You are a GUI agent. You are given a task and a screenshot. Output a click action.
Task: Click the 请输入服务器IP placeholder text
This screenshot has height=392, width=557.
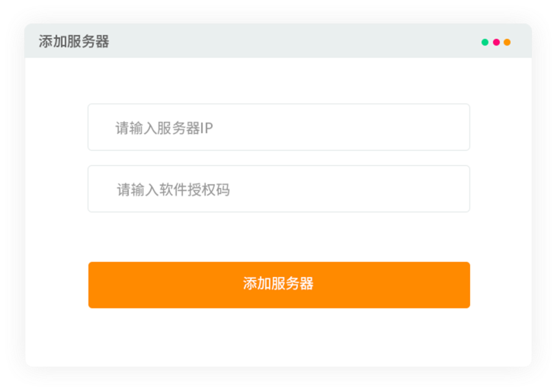[164, 128]
